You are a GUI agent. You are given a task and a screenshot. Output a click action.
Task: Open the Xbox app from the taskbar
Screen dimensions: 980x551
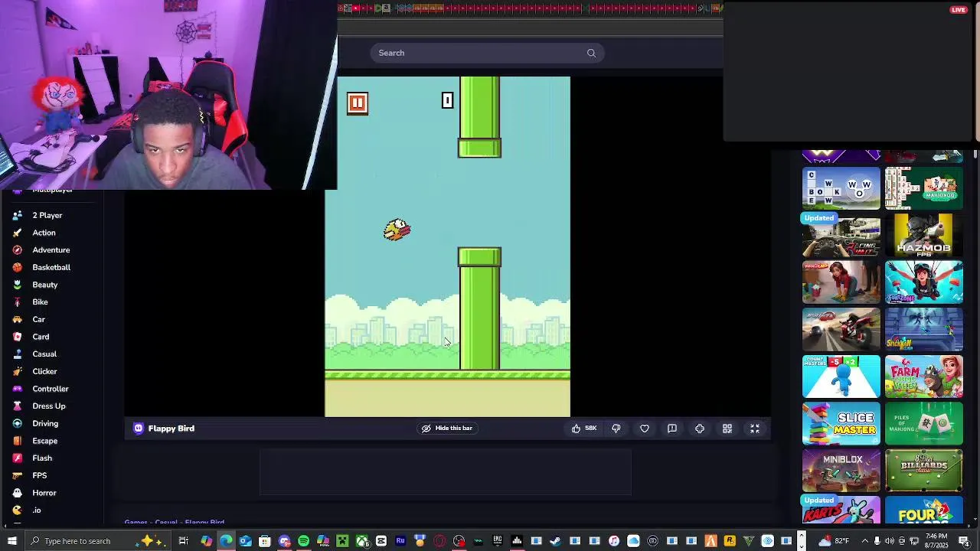[x=362, y=541]
